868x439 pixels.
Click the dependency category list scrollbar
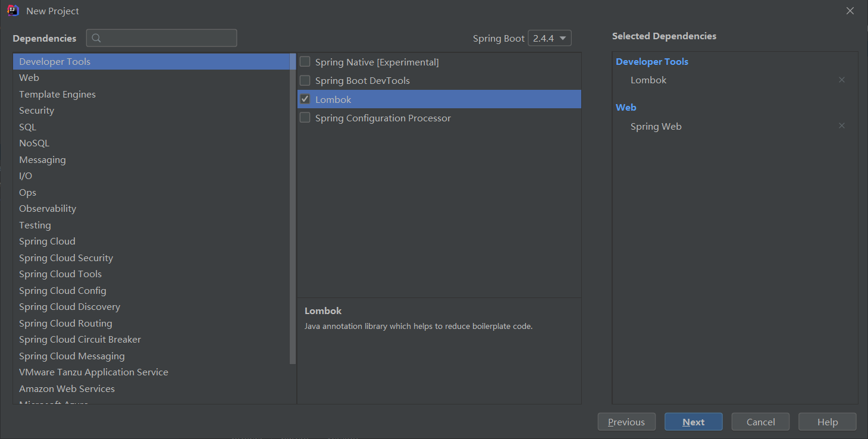click(293, 208)
